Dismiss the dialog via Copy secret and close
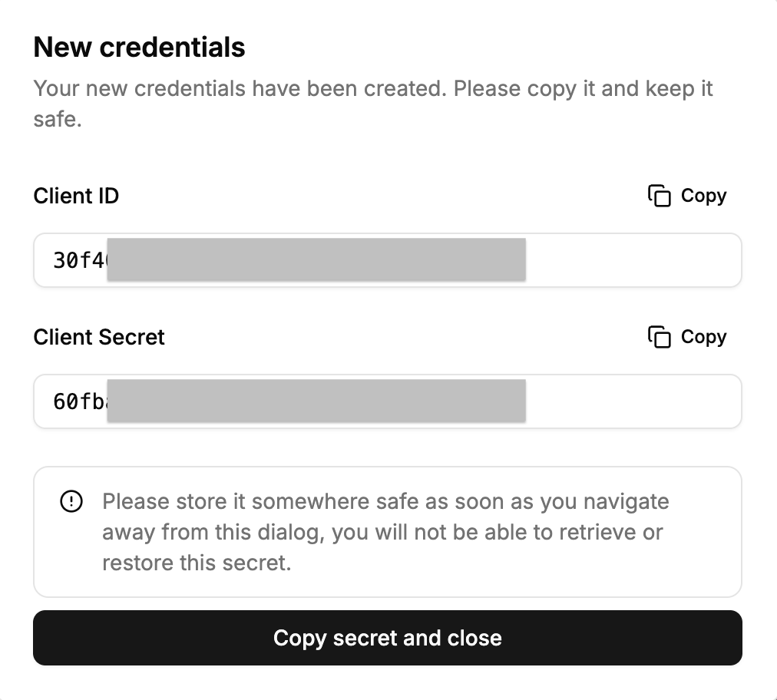Image resolution: width=777 pixels, height=700 pixels. [388, 638]
